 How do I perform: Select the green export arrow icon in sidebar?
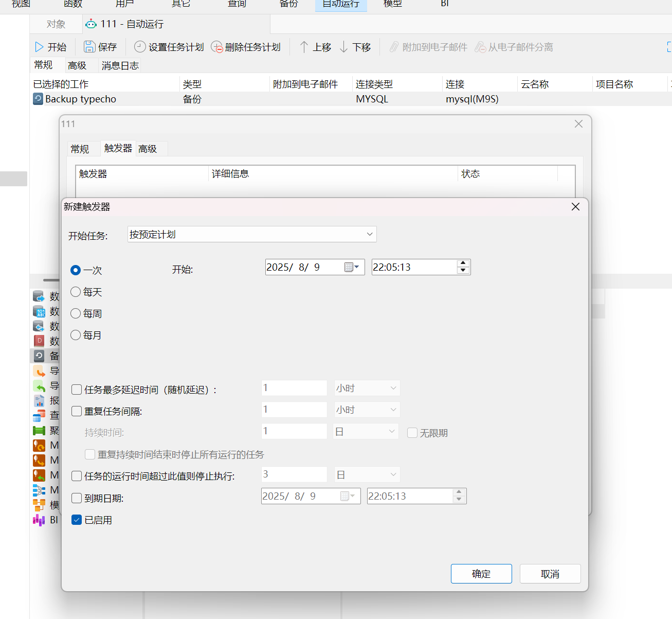39,385
